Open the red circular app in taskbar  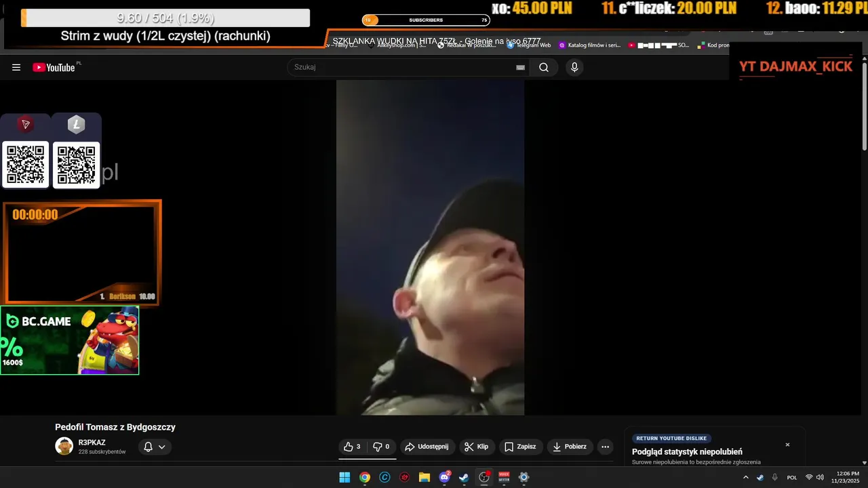(x=405, y=477)
